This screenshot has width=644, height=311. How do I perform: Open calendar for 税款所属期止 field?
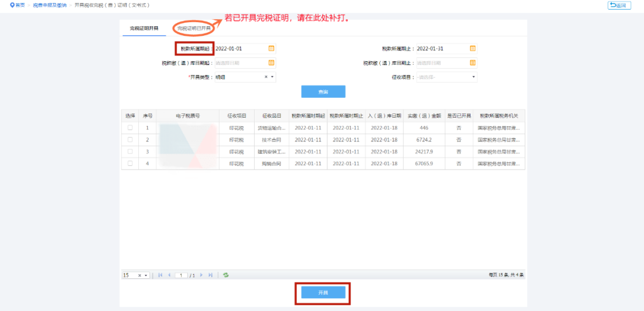[x=473, y=48]
